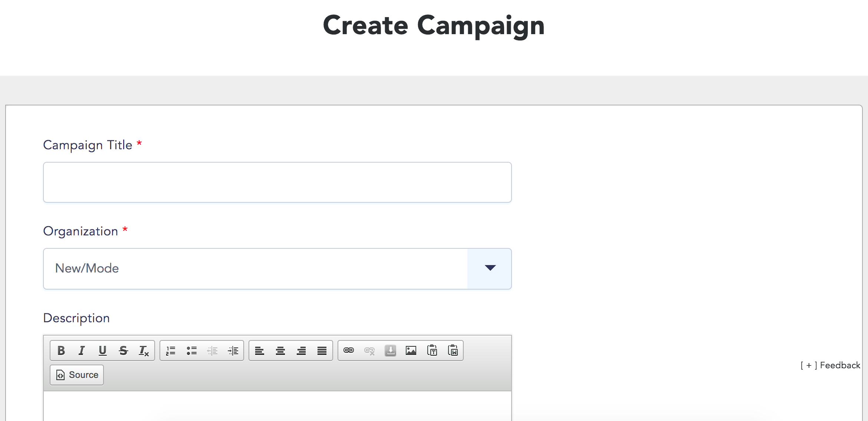Image resolution: width=868 pixels, height=421 pixels.
Task: Decrease indent in the editor
Action: coord(212,350)
